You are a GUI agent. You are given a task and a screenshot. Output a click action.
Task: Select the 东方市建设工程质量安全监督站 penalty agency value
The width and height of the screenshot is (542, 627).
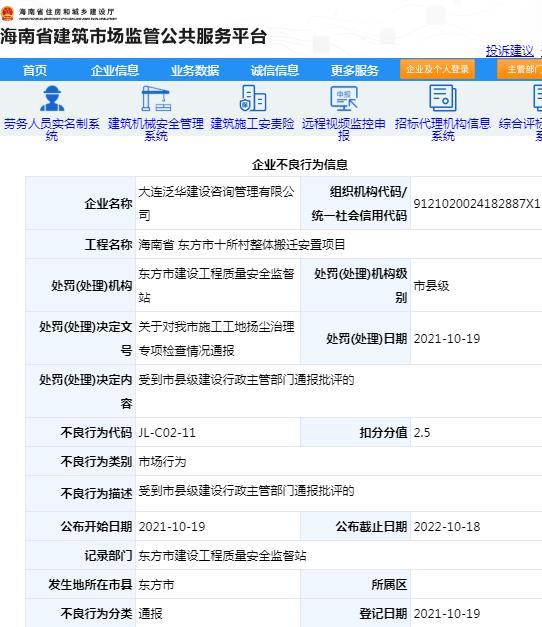click(x=216, y=286)
